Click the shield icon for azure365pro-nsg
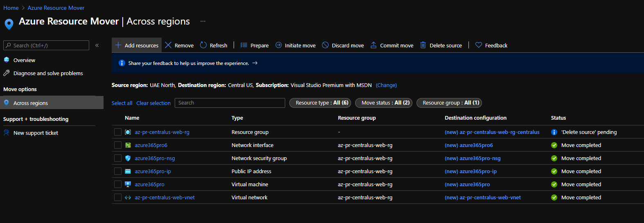 128,158
